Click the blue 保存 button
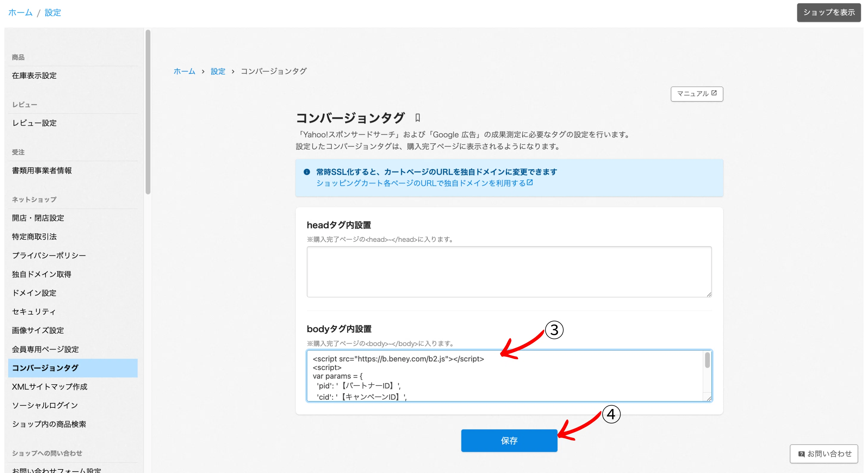Image resolution: width=868 pixels, height=473 pixels. coord(509,440)
